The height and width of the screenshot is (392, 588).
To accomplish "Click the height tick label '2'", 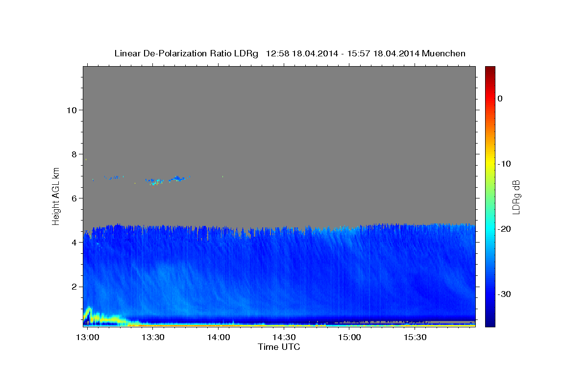I will point(73,286).
